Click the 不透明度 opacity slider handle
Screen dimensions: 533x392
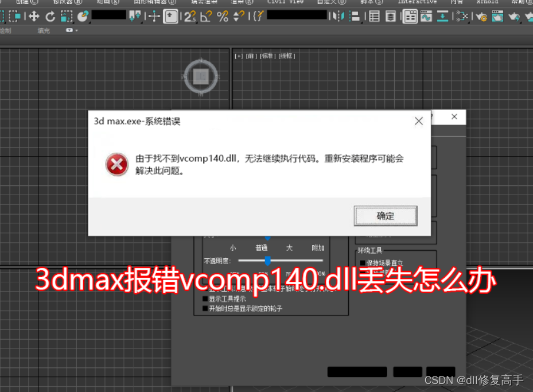[x=267, y=261]
